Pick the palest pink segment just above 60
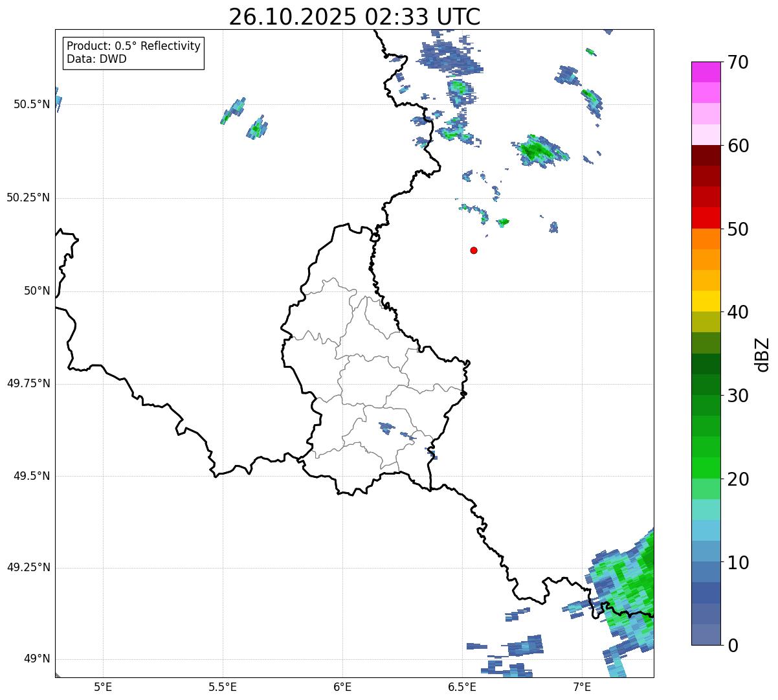The height and width of the screenshot is (700, 778). (706, 135)
